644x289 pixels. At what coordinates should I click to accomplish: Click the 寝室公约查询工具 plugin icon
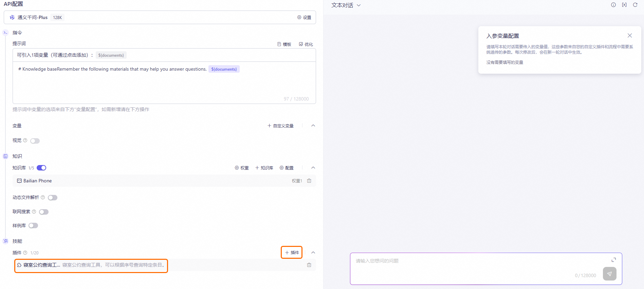tap(19, 265)
